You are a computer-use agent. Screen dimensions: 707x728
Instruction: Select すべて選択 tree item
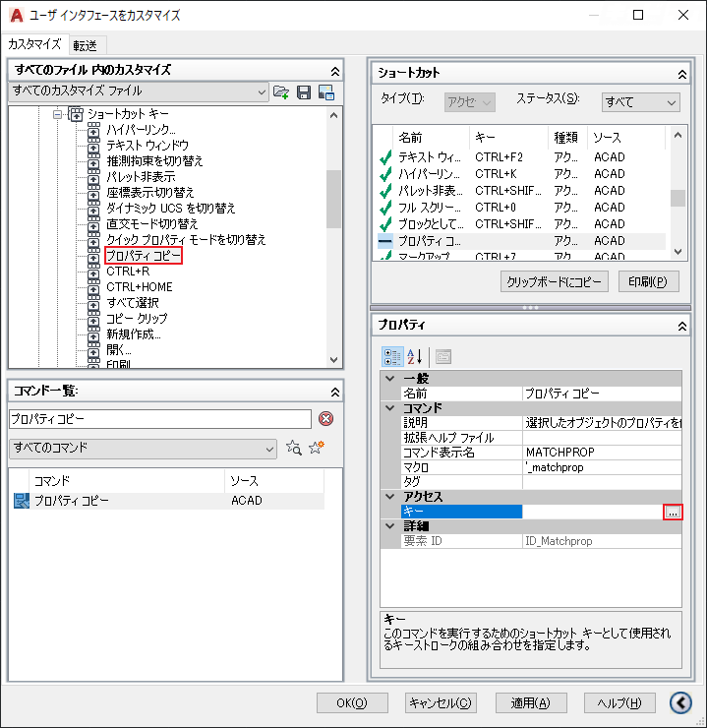pos(133,303)
